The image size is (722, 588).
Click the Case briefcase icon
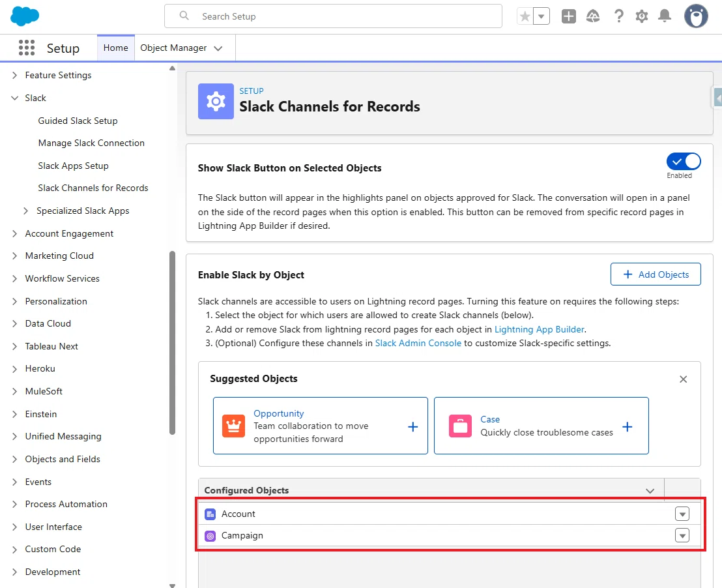tap(461, 426)
